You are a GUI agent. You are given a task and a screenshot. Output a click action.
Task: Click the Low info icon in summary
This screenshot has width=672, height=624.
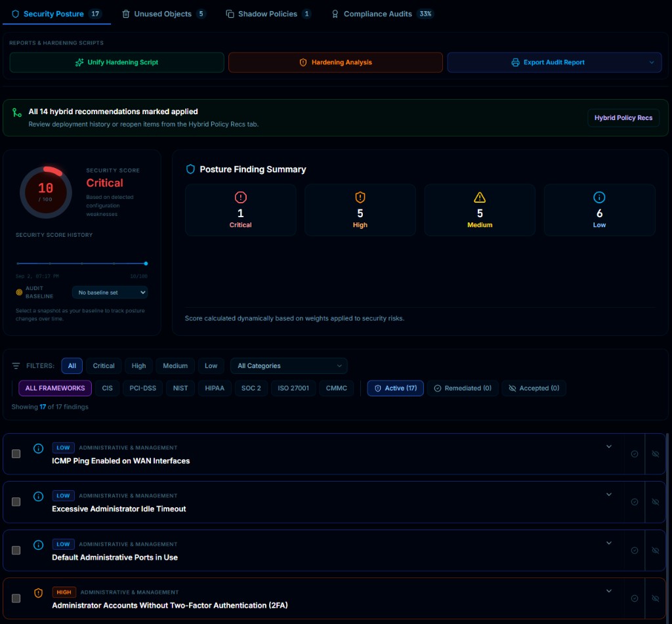(x=599, y=197)
